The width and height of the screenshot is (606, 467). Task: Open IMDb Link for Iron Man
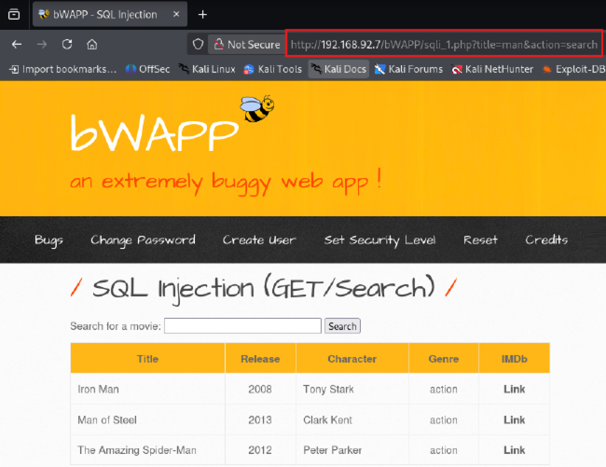click(x=514, y=389)
